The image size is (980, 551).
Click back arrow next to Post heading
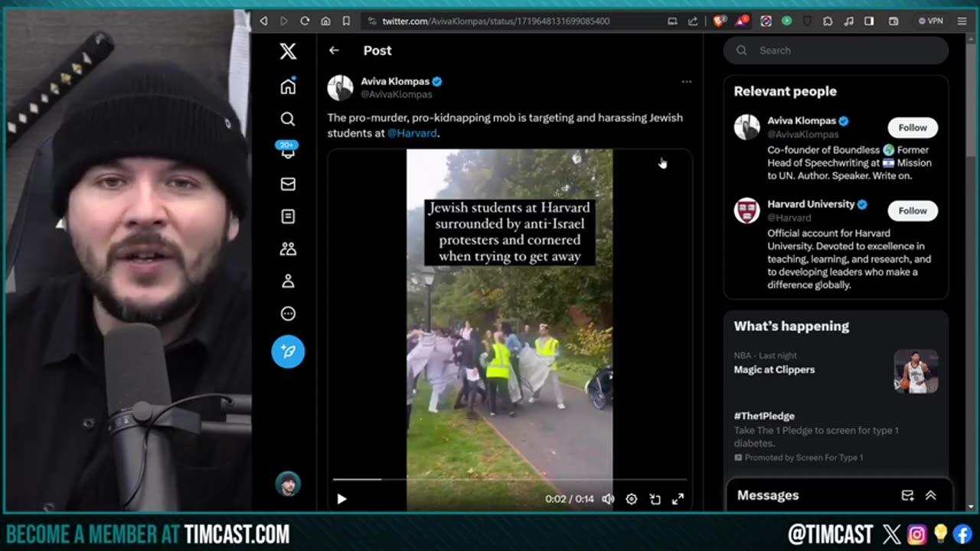[x=334, y=51]
